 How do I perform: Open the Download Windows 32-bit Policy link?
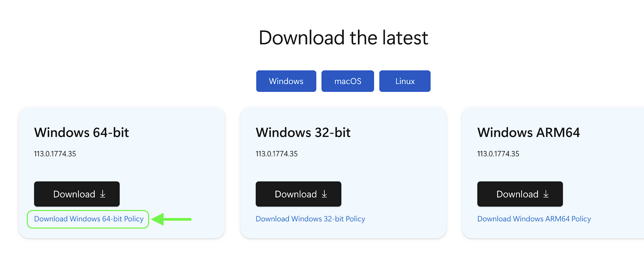(x=310, y=219)
